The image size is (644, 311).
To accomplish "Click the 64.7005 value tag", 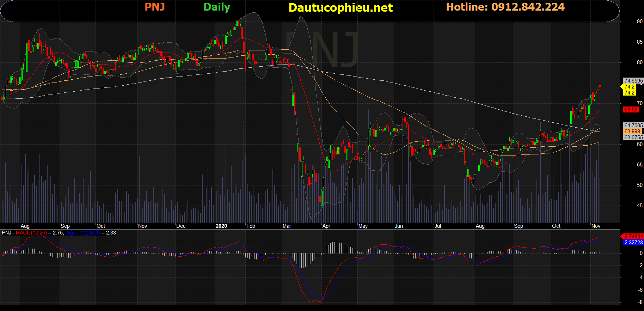I will tap(633, 126).
